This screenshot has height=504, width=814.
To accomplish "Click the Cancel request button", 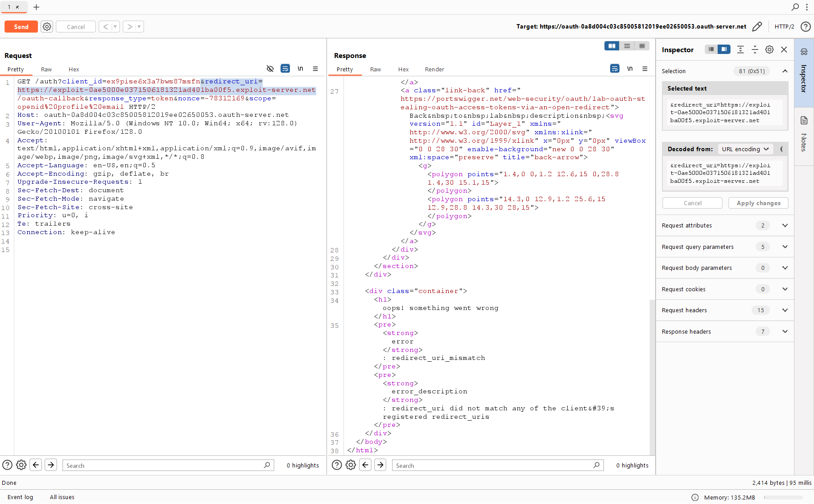I will tap(76, 27).
